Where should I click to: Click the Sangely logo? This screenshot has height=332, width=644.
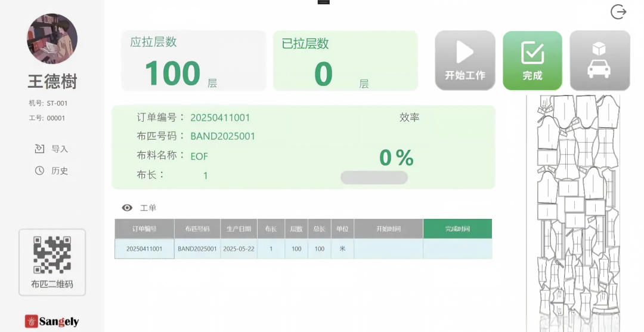click(52, 321)
